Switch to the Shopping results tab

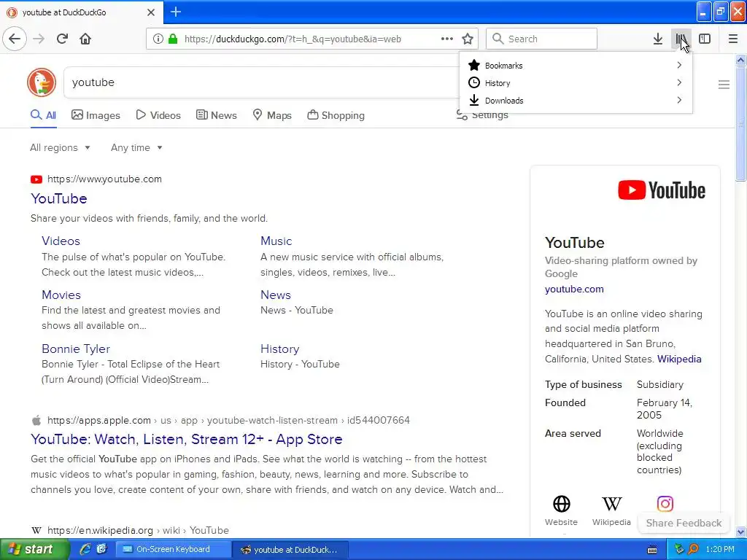pyautogui.click(x=336, y=115)
